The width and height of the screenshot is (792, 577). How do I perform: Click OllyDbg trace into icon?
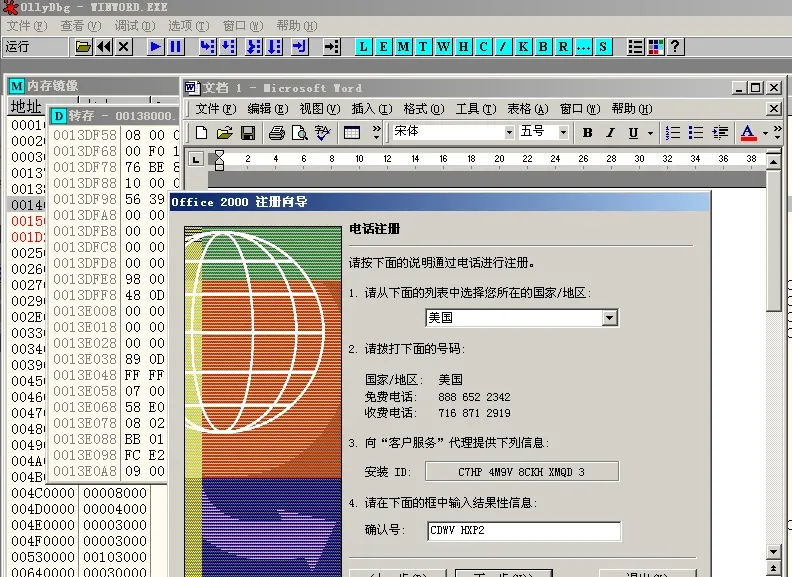[x=253, y=47]
